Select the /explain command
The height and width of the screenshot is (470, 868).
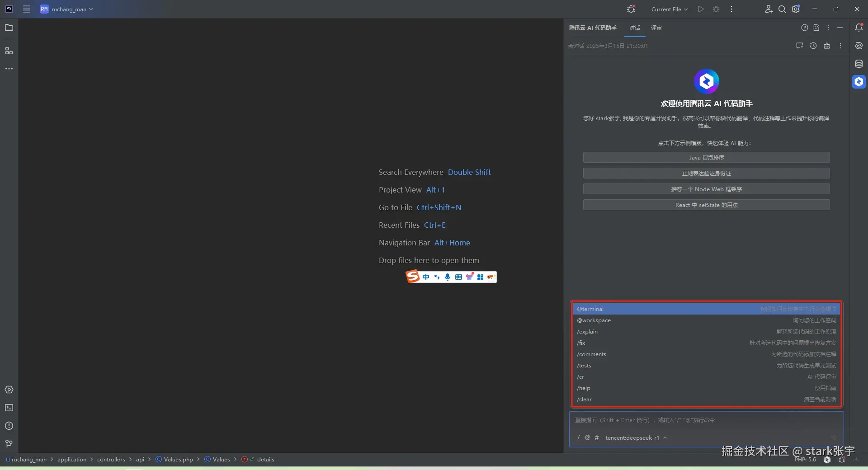pyautogui.click(x=707, y=332)
